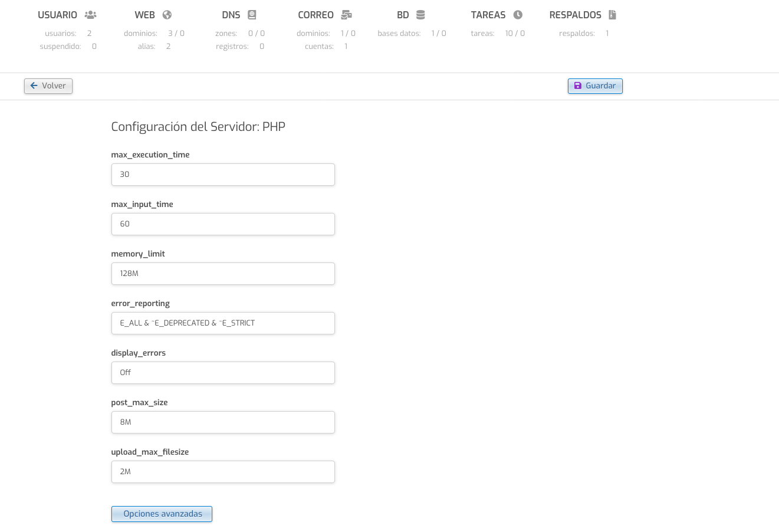The image size is (779, 532).
Task: Click the BD database icon
Action: [420, 15]
